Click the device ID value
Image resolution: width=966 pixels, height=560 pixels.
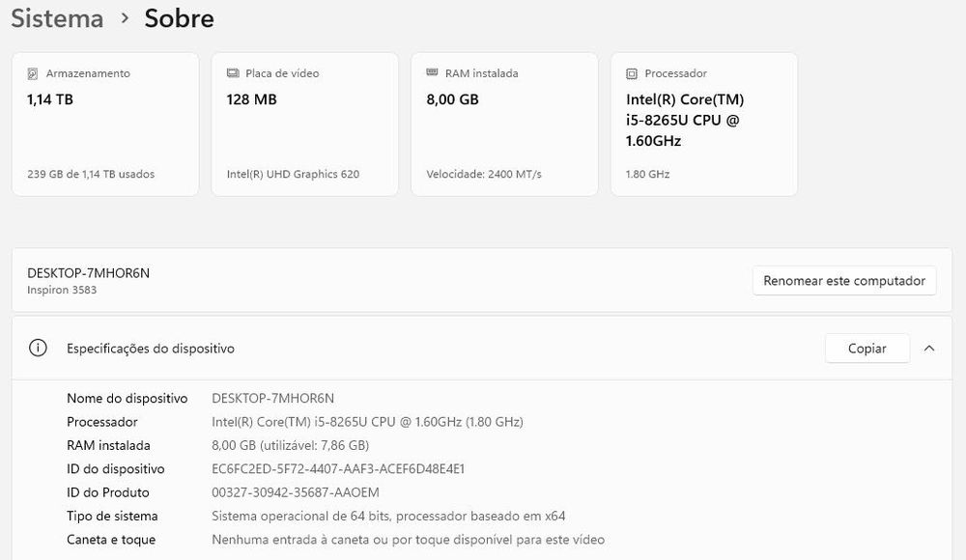pyautogui.click(x=338, y=469)
